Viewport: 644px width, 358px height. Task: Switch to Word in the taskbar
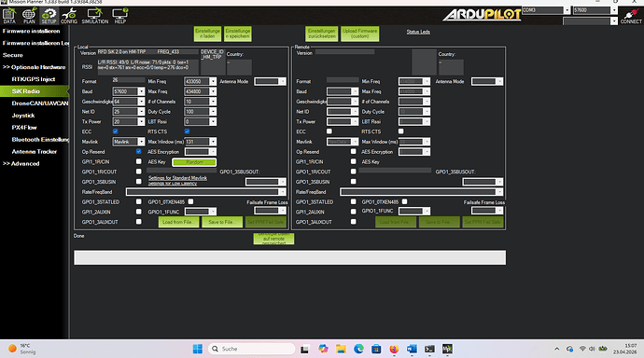[x=412, y=349]
